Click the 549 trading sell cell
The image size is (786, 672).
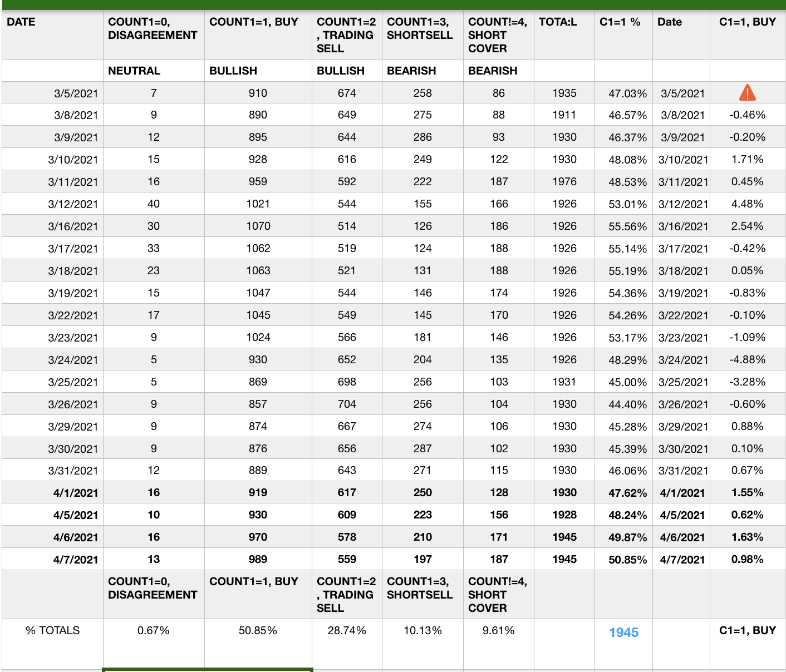347,315
